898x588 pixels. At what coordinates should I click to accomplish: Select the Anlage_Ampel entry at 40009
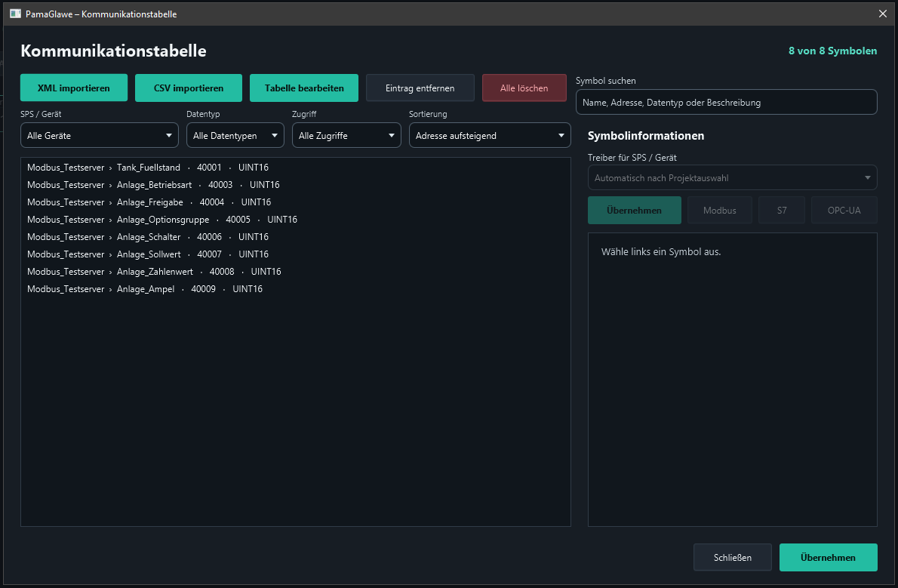pyautogui.click(x=296, y=289)
